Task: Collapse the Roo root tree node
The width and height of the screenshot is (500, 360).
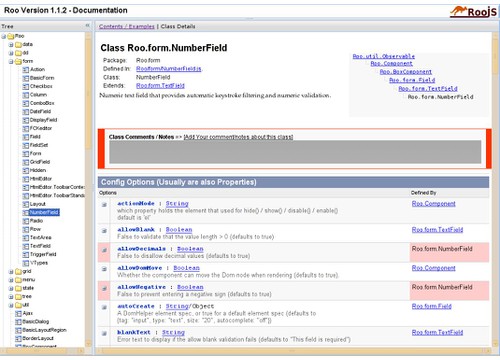Action: [x=4, y=36]
